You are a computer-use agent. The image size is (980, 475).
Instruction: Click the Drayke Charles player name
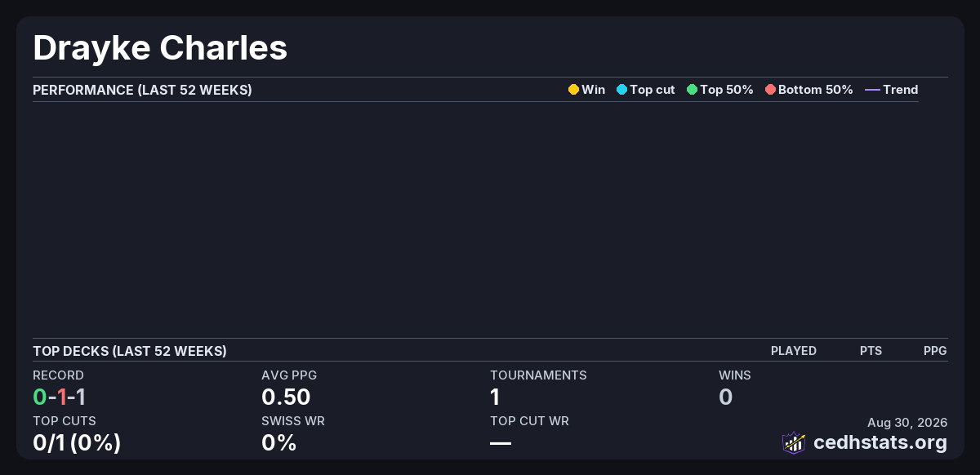[160, 48]
